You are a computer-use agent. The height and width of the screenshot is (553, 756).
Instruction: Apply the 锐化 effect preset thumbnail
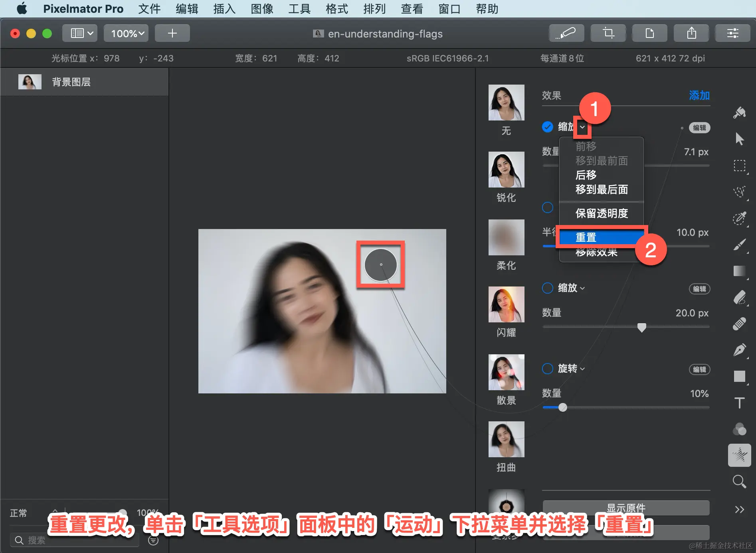point(506,170)
